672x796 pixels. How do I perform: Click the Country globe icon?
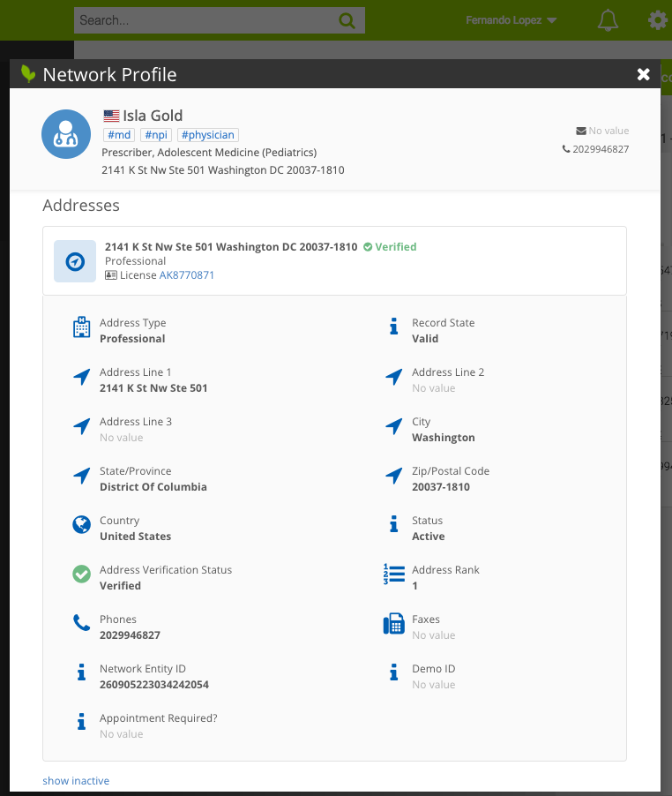tap(81, 525)
